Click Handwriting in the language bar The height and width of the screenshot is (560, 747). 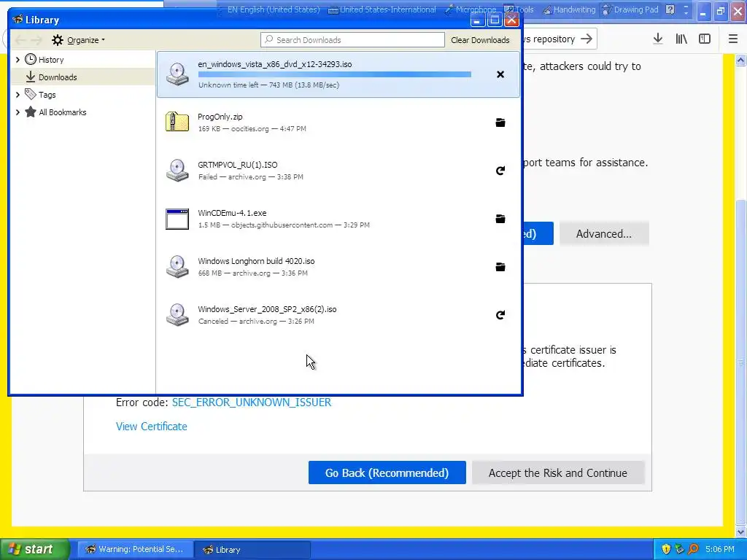point(569,9)
